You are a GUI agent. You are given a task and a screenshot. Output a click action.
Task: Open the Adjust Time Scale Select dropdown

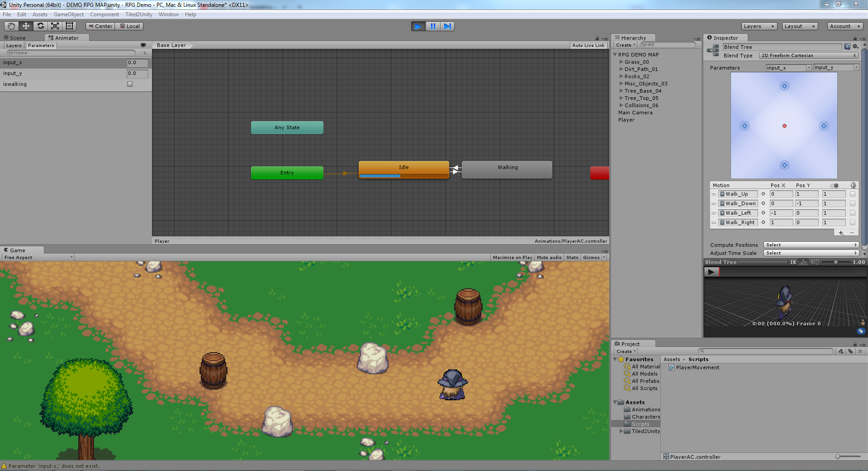(x=811, y=253)
